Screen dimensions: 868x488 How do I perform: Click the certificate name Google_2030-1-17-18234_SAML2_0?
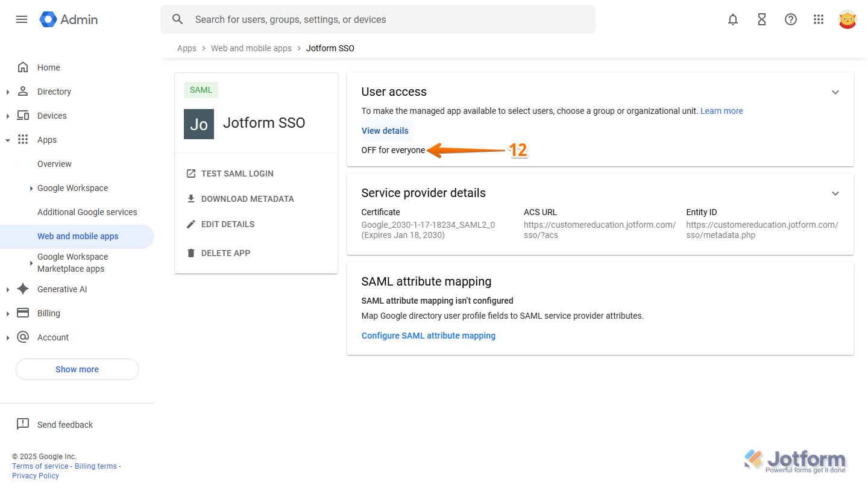[x=428, y=225]
